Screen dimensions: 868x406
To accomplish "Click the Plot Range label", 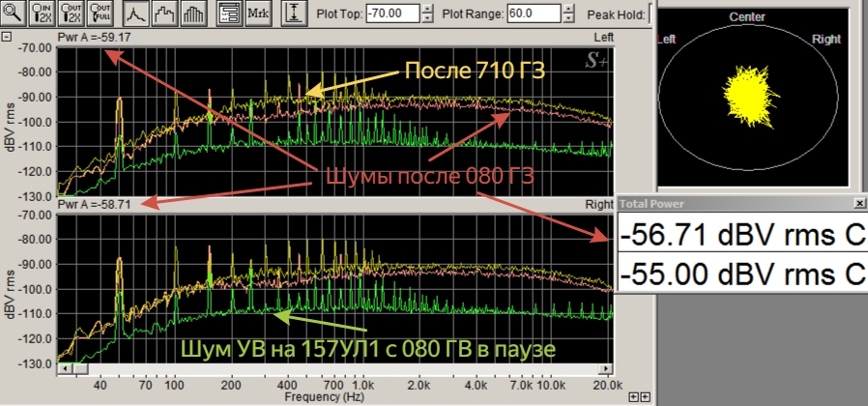I will coord(474,14).
